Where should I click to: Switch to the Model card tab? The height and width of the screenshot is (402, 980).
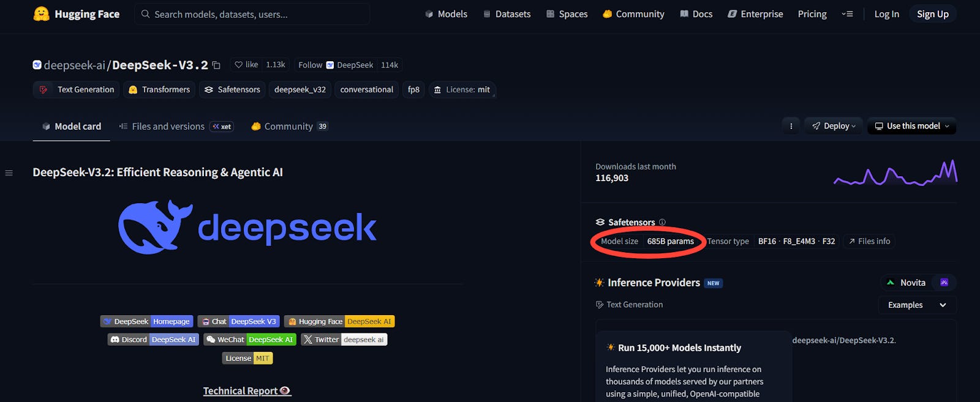(x=71, y=126)
